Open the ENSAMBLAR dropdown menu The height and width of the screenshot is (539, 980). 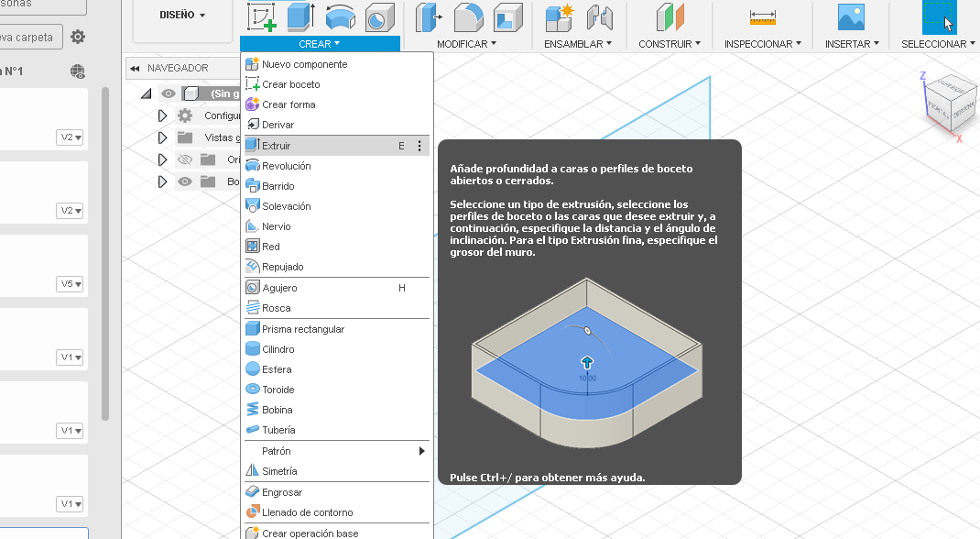tap(578, 44)
